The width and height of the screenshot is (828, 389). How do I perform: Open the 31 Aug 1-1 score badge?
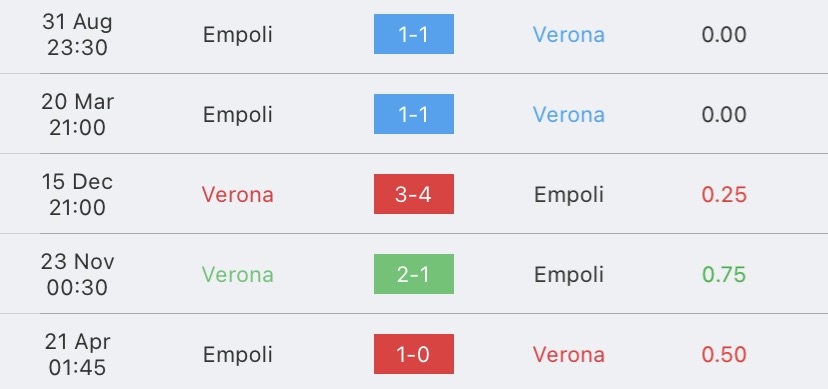click(x=413, y=34)
